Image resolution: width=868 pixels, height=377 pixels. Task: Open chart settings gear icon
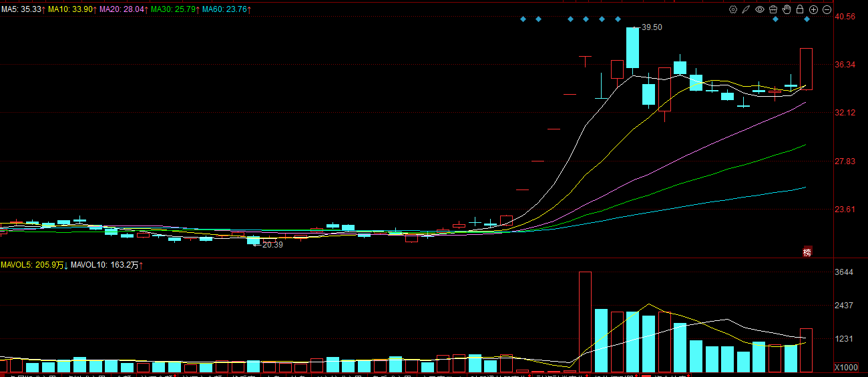(x=733, y=9)
